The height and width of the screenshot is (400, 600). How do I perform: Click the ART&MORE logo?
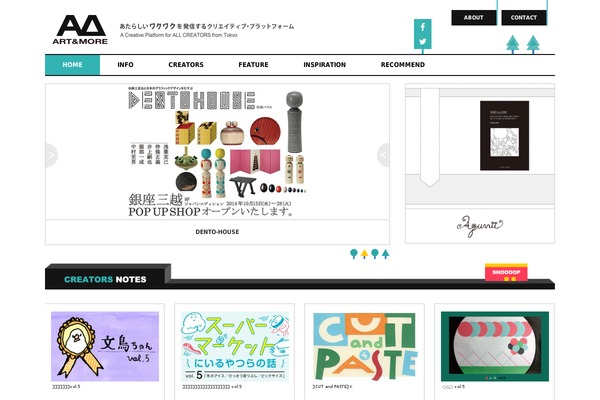pyautogui.click(x=80, y=30)
